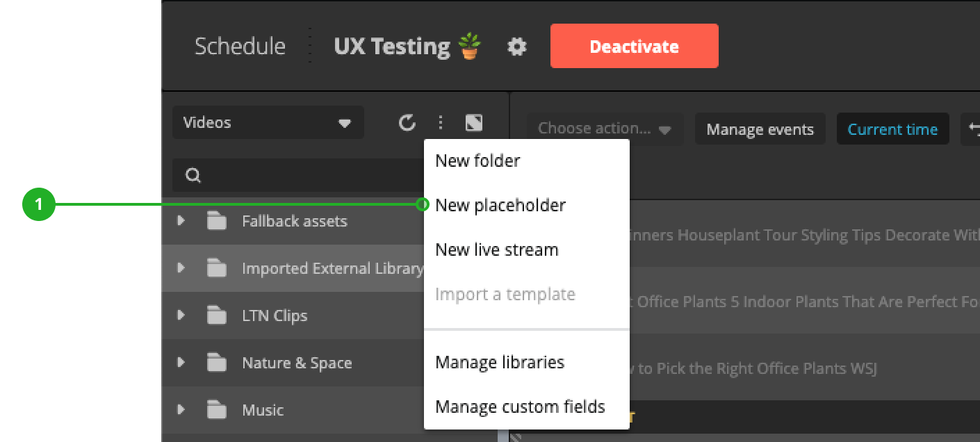Screen dimensions: 980x442
Task: Select New live stream option
Action: click(496, 250)
